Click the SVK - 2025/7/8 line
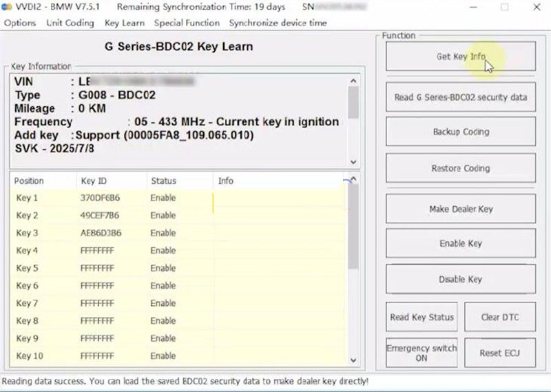 pos(54,148)
